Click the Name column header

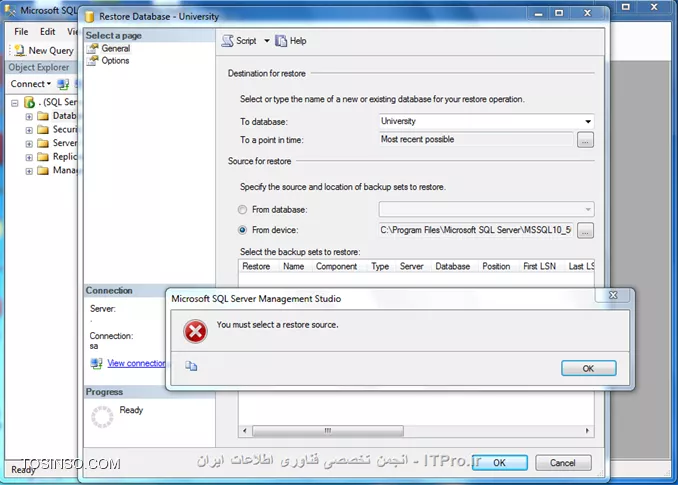click(x=294, y=266)
